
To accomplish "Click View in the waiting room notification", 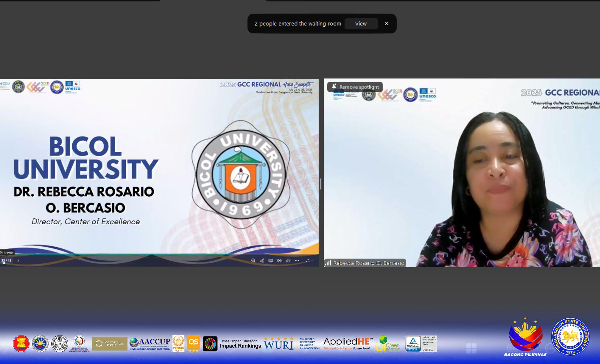I will click(x=361, y=24).
